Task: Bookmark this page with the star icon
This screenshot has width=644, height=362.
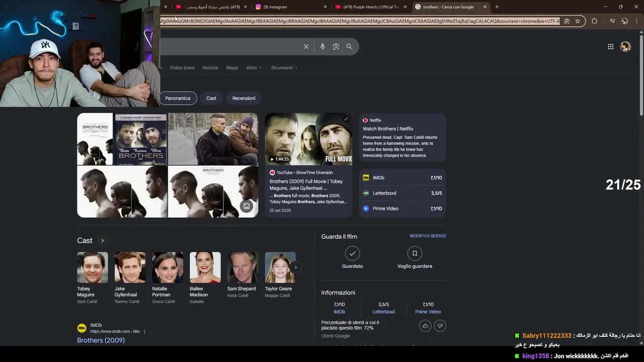Action: (x=578, y=21)
